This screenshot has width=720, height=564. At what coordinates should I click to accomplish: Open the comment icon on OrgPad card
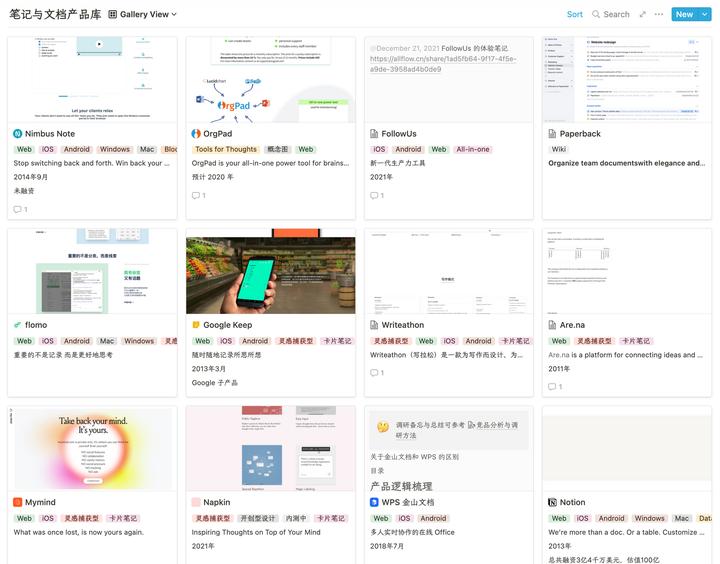196,196
